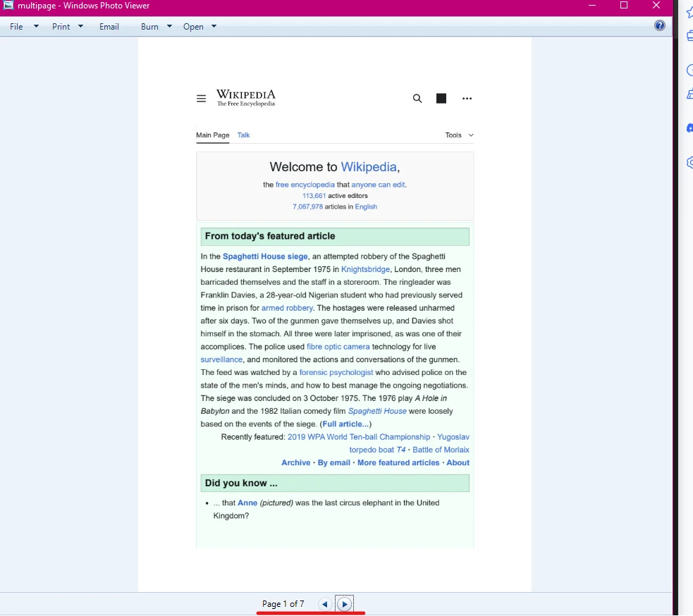Open the Wikipedia hamburger menu
The height and width of the screenshot is (616, 693).
coord(201,98)
